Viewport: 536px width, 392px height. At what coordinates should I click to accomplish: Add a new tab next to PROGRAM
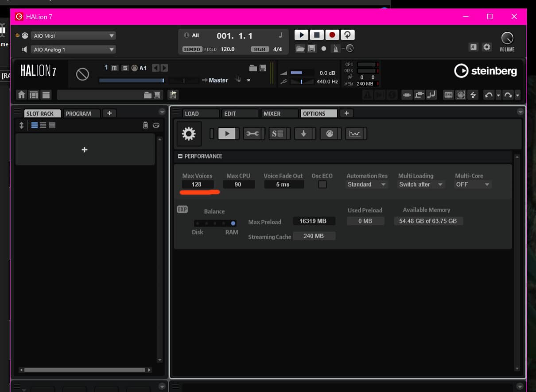click(x=109, y=113)
